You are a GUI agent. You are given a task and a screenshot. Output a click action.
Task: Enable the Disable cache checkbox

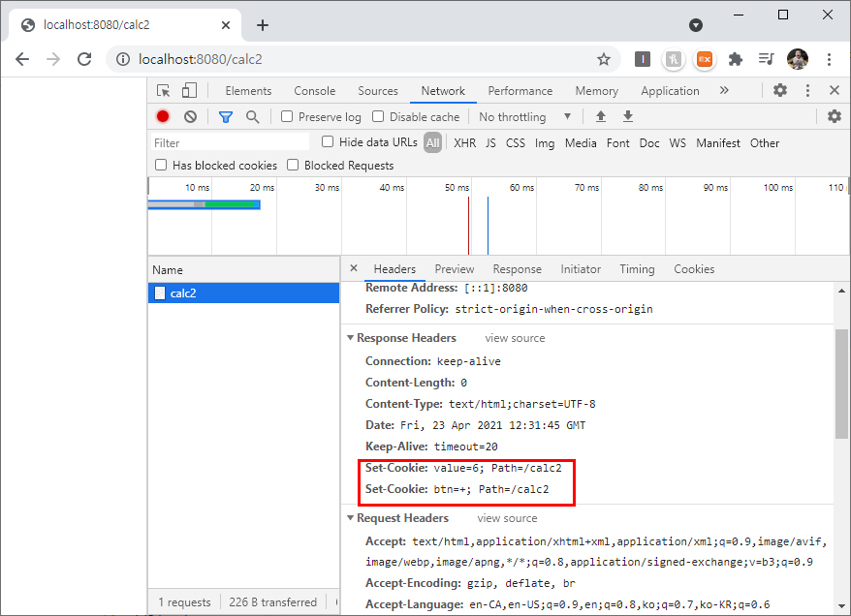pos(378,116)
